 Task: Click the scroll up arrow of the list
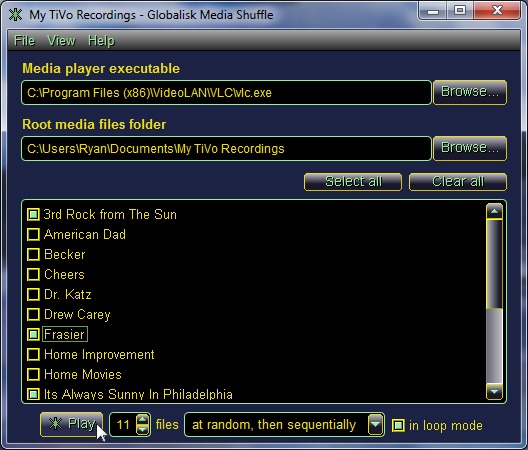point(494,212)
